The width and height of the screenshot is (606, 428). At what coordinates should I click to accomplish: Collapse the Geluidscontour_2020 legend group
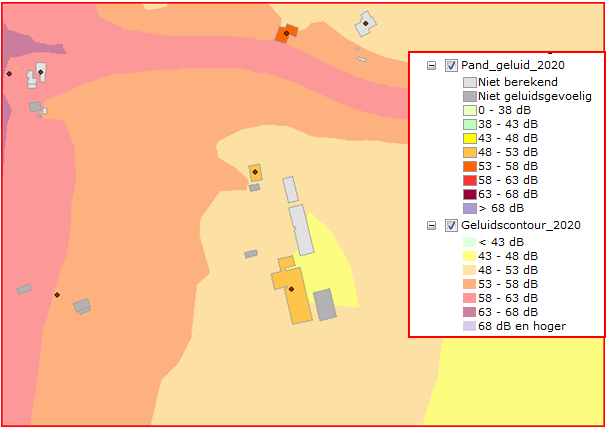[x=431, y=226]
